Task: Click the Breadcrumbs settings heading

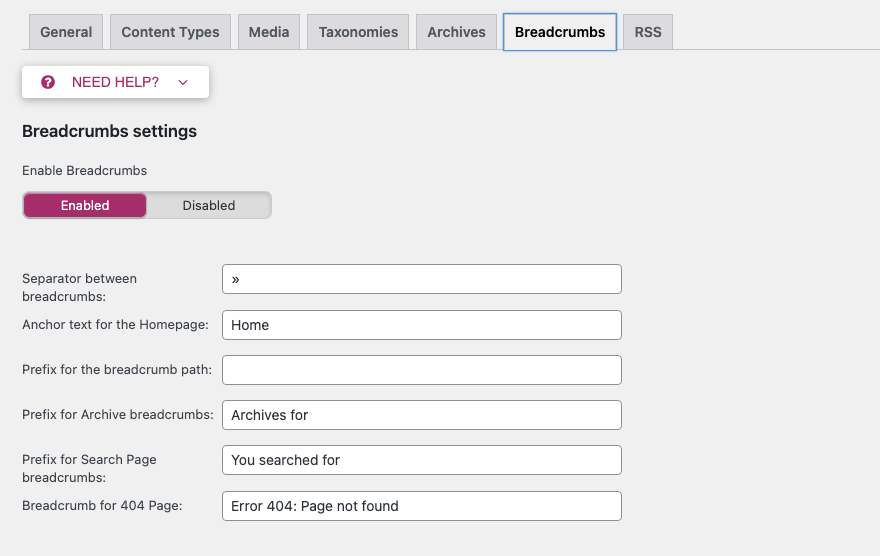Action: coord(109,131)
